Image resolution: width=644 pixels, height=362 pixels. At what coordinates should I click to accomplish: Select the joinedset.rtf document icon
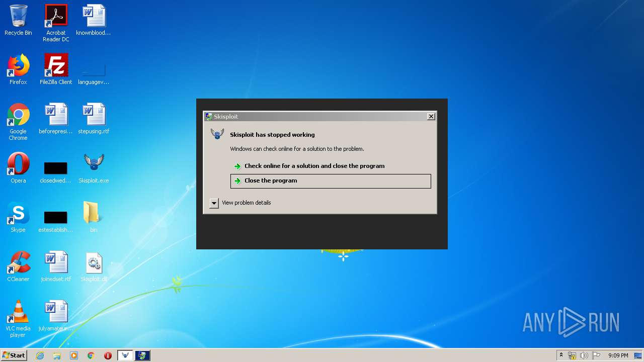(56, 266)
